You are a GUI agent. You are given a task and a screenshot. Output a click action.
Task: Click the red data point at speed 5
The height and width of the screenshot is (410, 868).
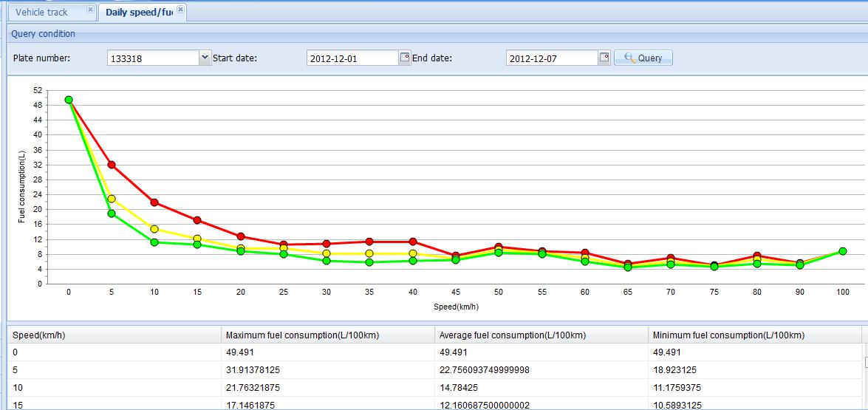click(112, 164)
